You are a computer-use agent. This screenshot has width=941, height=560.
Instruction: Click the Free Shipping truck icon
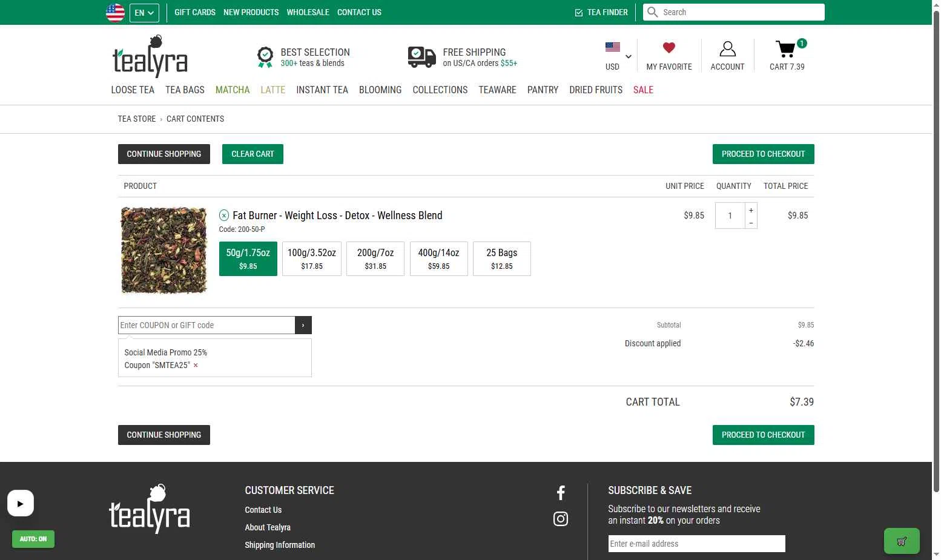click(422, 57)
